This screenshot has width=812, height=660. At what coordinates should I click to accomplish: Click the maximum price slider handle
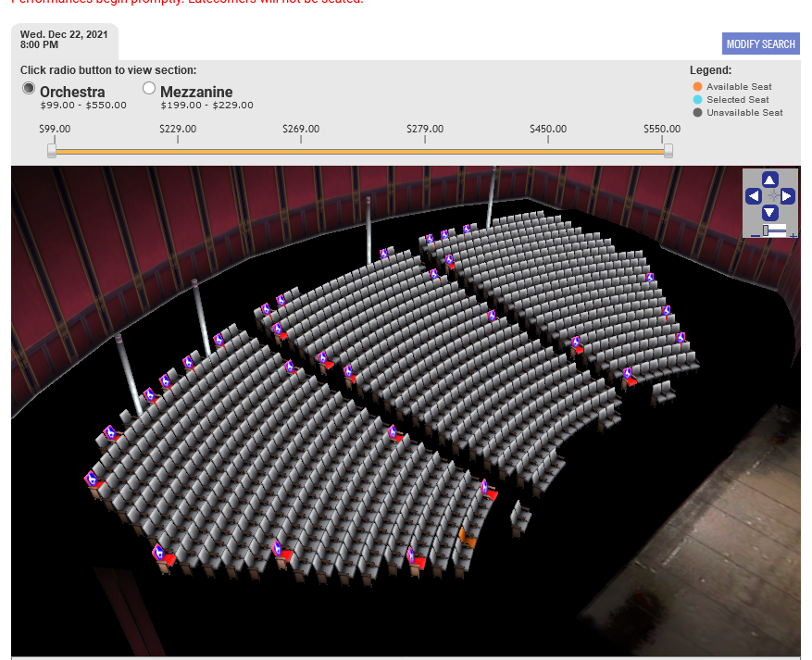pyautogui.click(x=668, y=150)
